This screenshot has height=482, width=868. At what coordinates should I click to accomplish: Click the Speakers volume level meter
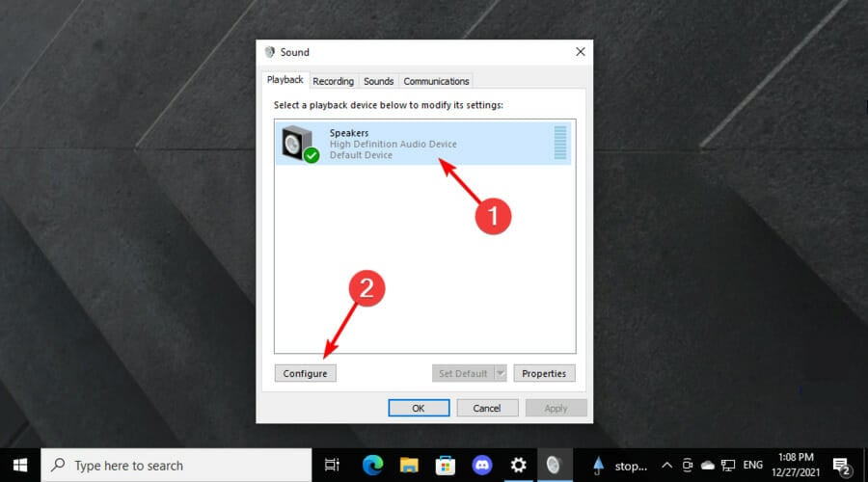560,143
